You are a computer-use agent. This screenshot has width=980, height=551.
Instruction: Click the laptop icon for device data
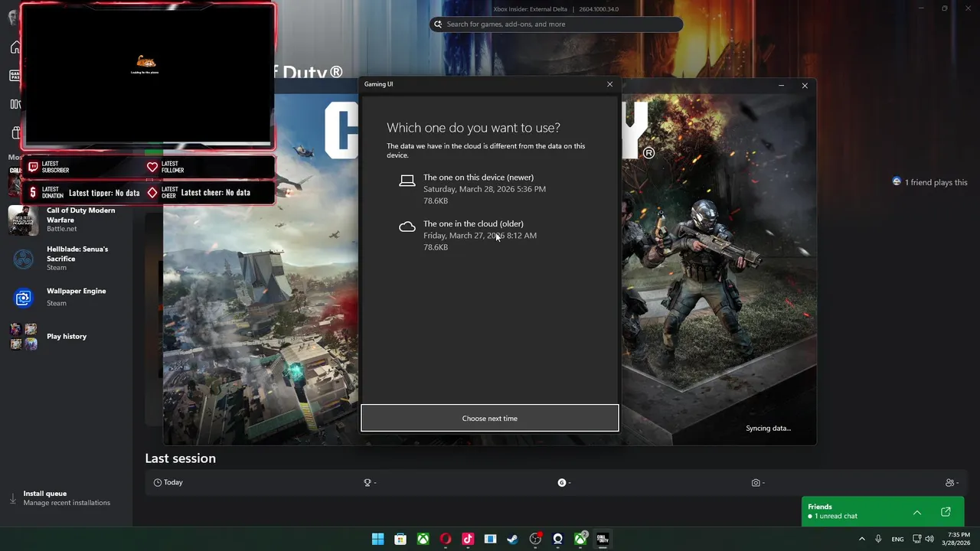tap(407, 181)
